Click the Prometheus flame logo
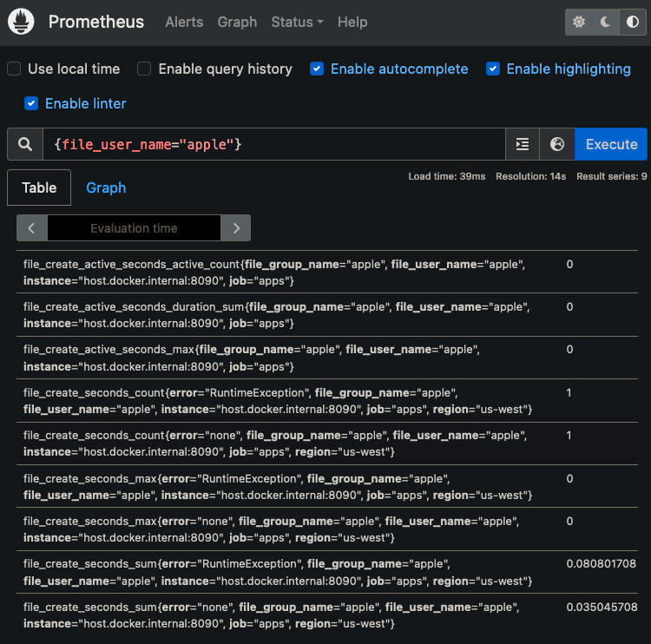This screenshot has width=651, height=644. (21, 22)
